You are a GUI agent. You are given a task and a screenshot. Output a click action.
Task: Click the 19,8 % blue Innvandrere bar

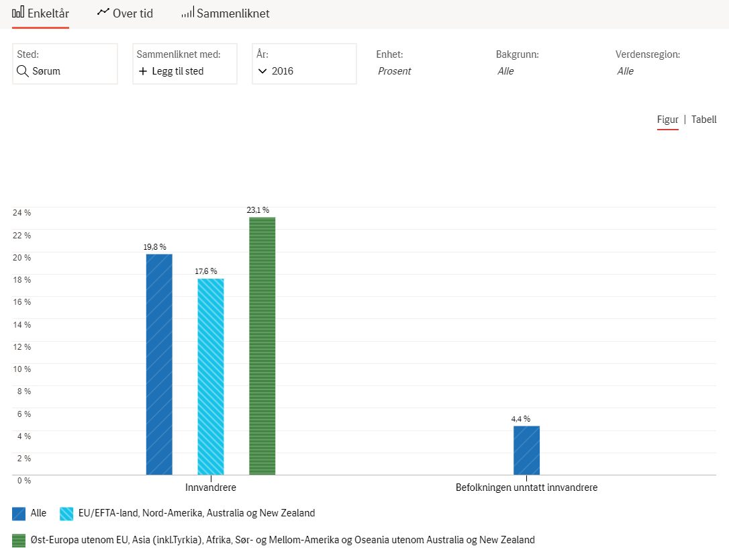point(159,364)
